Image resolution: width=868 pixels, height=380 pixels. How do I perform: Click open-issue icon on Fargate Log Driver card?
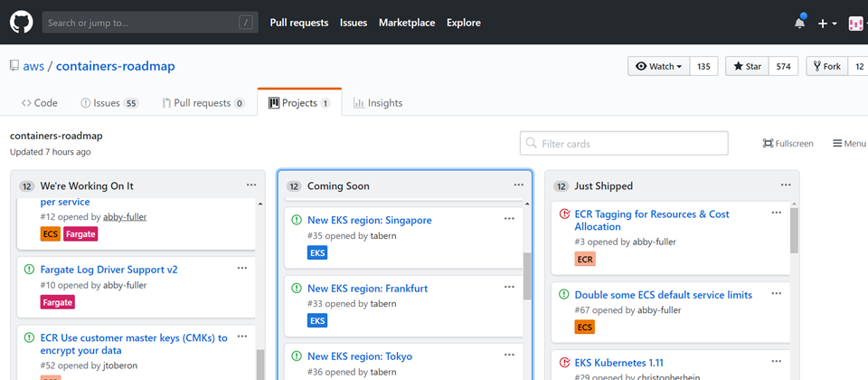tap(29, 270)
